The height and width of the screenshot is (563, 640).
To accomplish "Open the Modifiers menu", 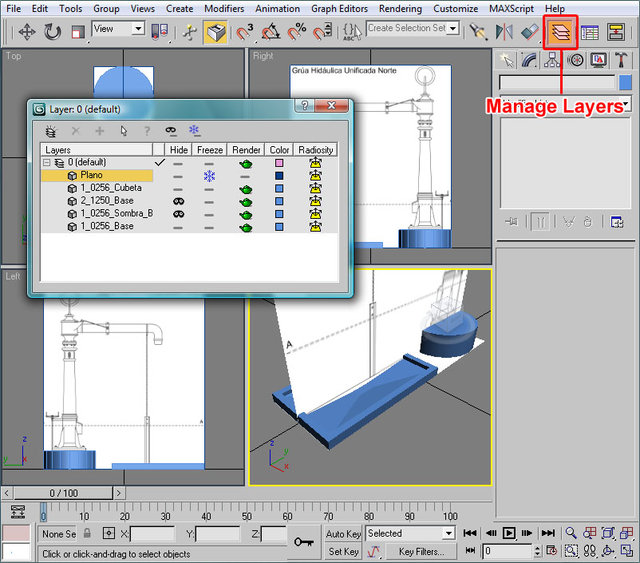I will (x=224, y=8).
